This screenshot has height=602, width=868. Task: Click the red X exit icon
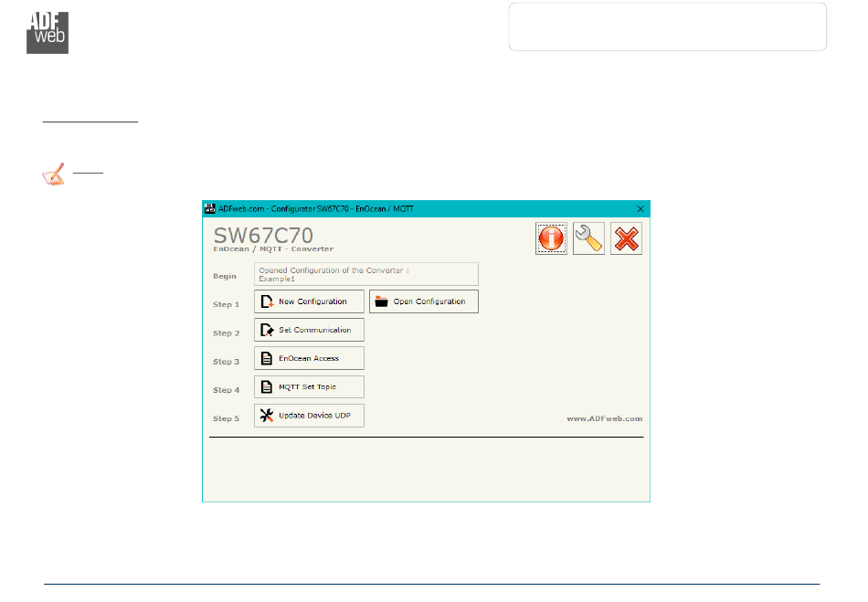[x=626, y=238]
